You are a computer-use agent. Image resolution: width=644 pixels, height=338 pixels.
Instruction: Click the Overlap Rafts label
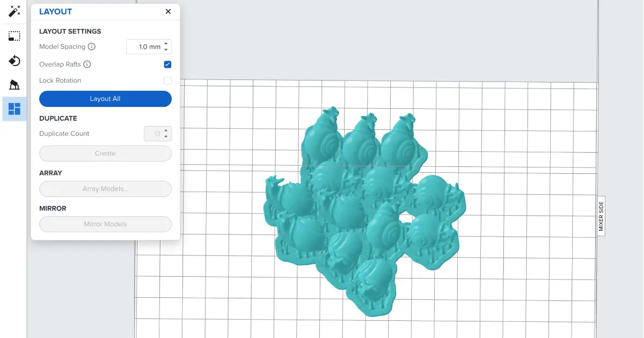(60, 64)
